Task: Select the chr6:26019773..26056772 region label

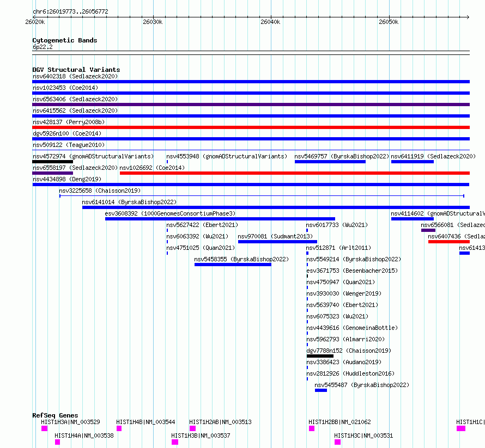Action: (70, 11)
